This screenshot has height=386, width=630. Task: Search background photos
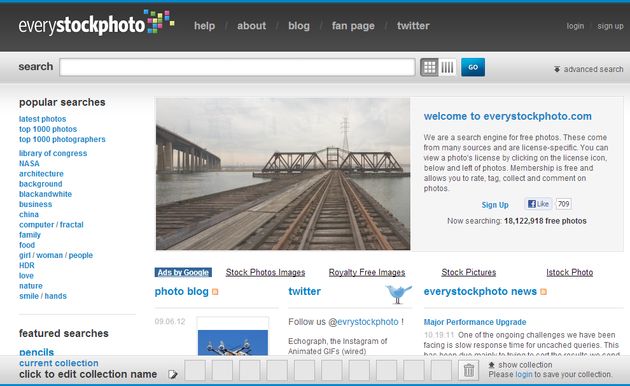tap(41, 184)
